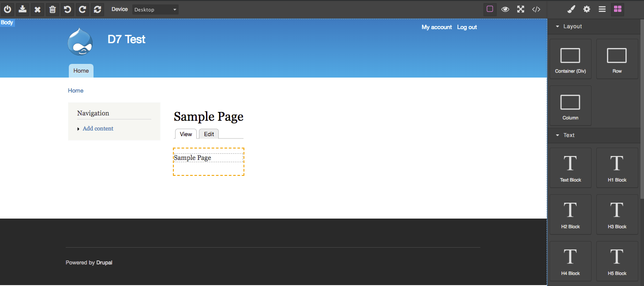Screen dimensions: 644x286
Task: Toggle fullscreen editing mode
Action: (520, 9)
